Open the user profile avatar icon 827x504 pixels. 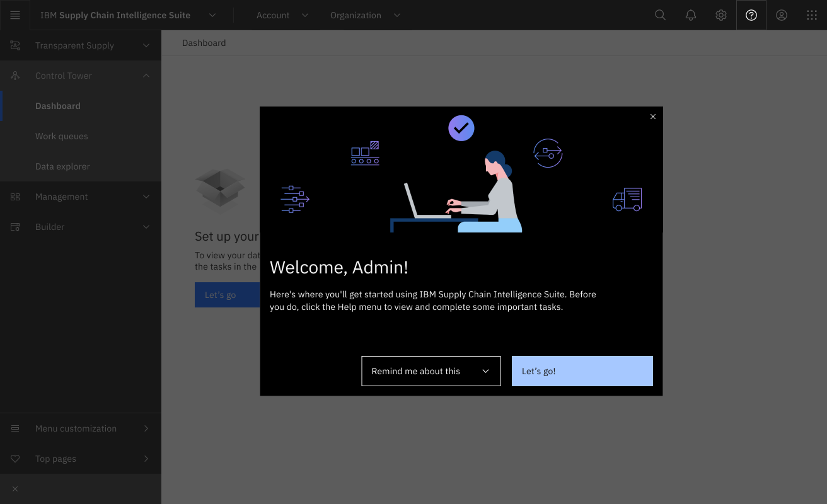[x=782, y=15]
